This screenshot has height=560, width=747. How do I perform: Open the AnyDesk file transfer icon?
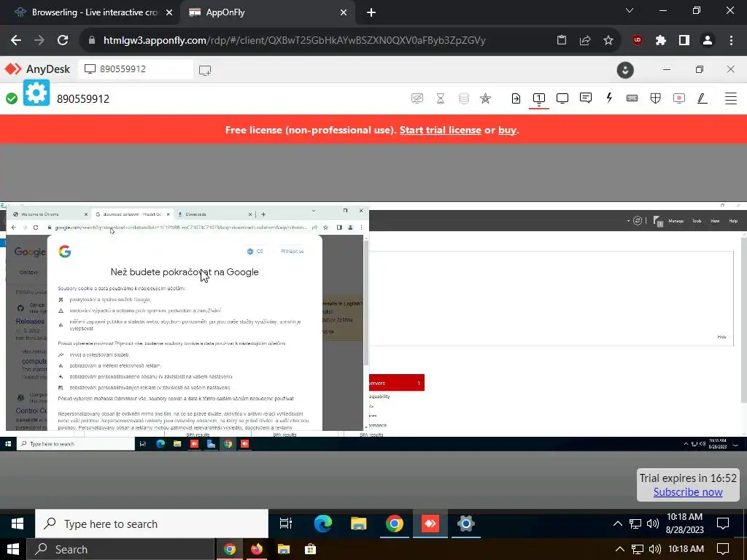pos(516,98)
